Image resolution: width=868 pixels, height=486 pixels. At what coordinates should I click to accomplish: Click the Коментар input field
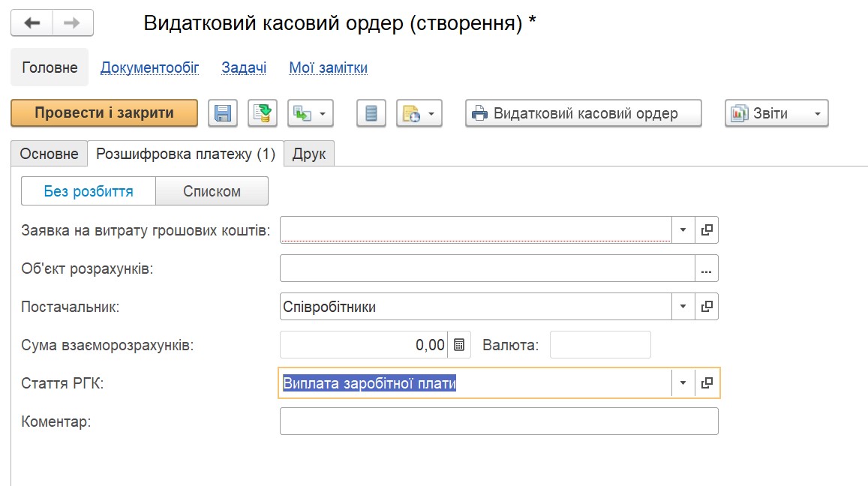pyautogui.click(x=499, y=421)
